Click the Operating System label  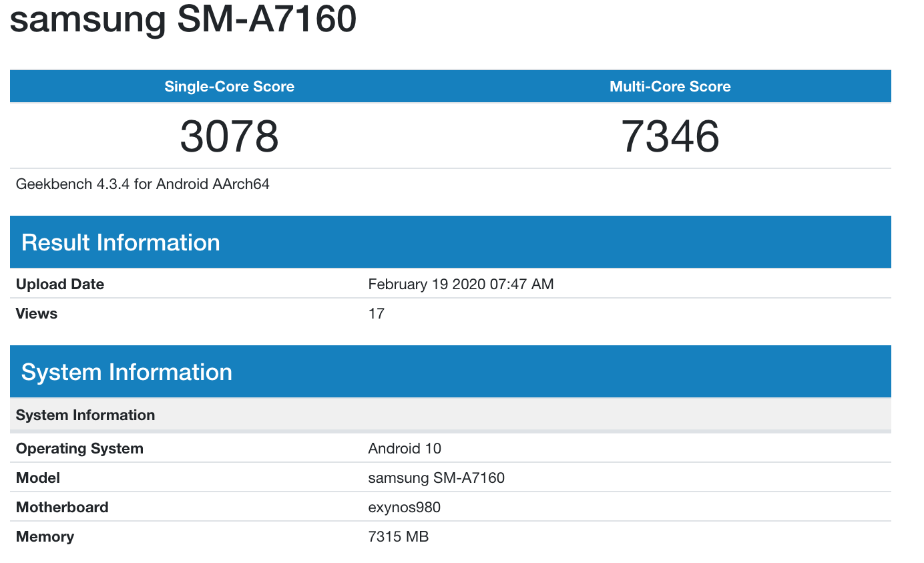79,449
